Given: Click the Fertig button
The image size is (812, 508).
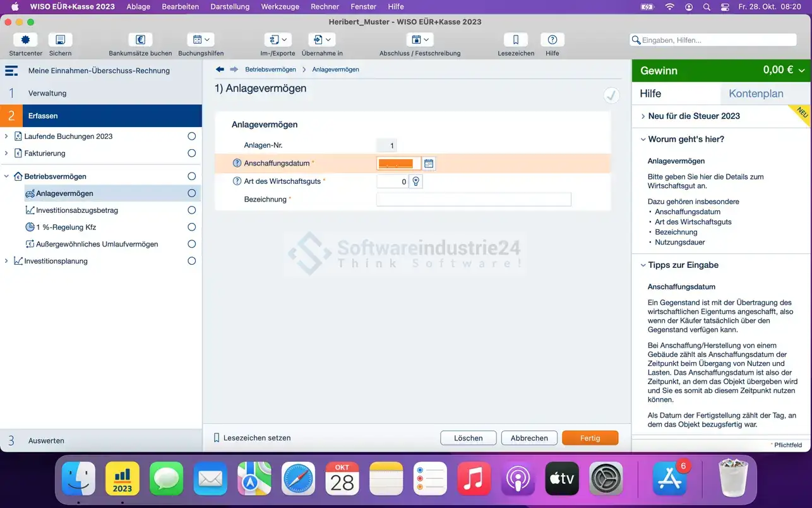Looking at the screenshot, I should 590,438.
